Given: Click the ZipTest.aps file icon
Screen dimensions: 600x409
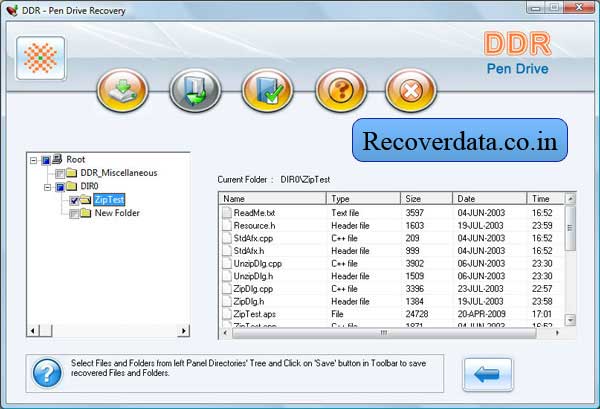Looking at the screenshot, I should [227, 314].
